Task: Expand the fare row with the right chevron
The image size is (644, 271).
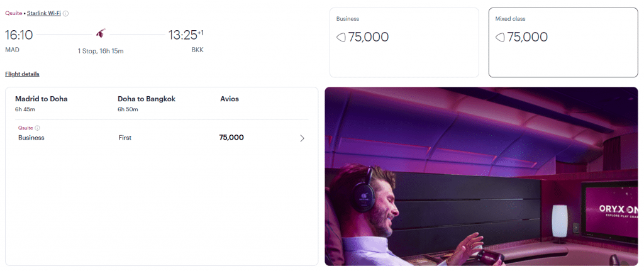Action: point(302,138)
